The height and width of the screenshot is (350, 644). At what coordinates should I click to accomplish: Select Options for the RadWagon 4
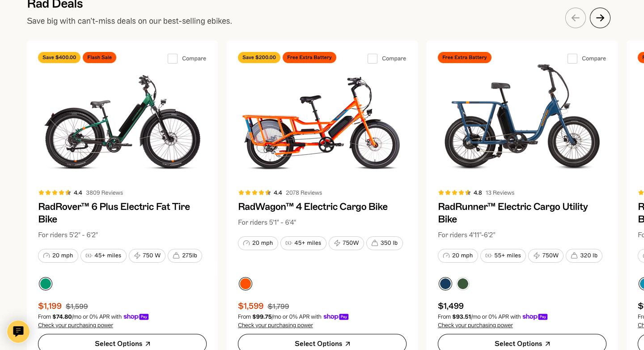pyautogui.click(x=322, y=343)
